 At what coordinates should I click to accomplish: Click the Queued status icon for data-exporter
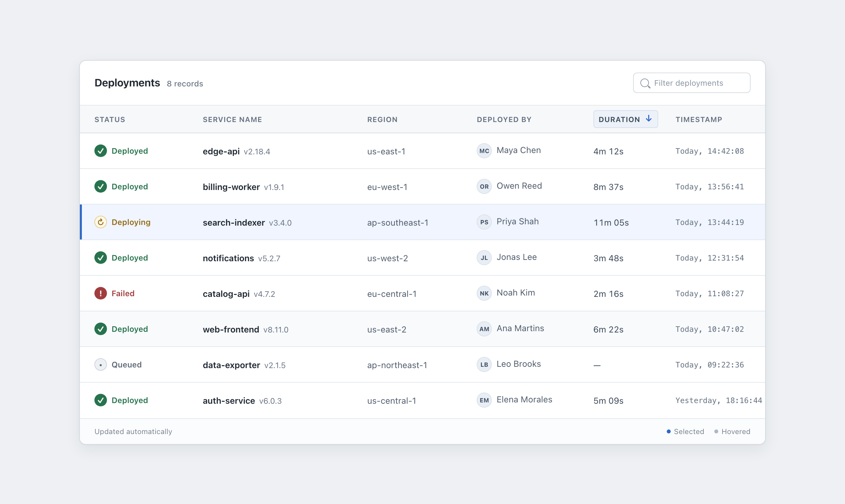pyautogui.click(x=101, y=365)
